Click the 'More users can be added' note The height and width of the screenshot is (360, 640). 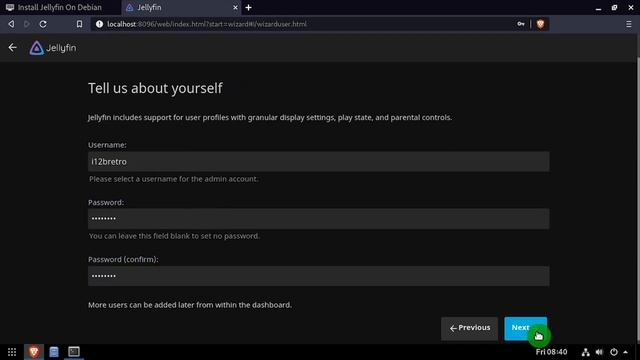[x=190, y=305]
